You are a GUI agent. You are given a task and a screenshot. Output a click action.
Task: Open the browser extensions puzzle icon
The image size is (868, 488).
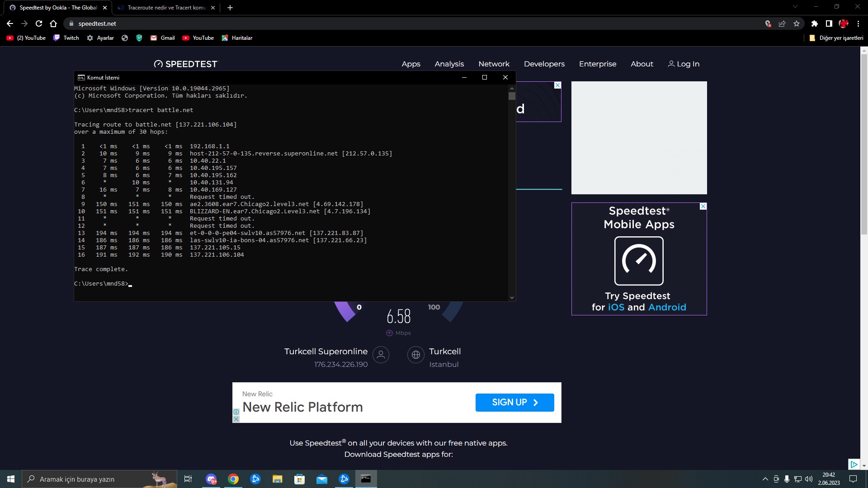[x=814, y=23]
